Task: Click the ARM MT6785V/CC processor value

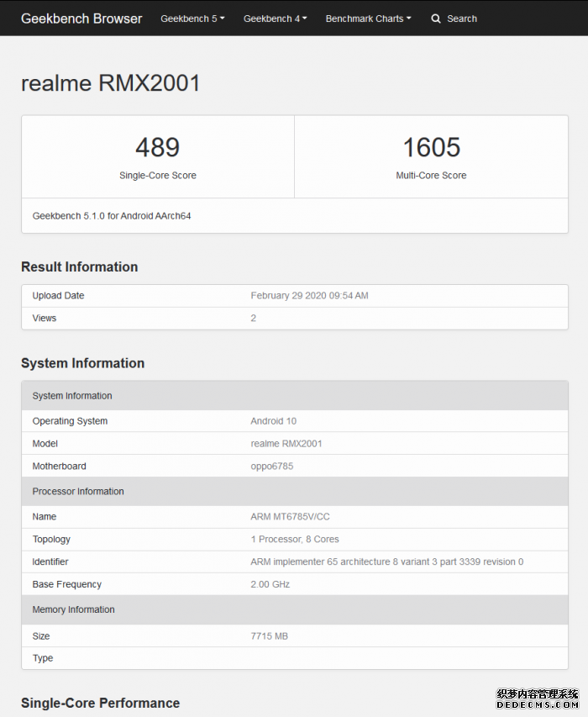Action: pyautogui.click(x=290, y=517)
